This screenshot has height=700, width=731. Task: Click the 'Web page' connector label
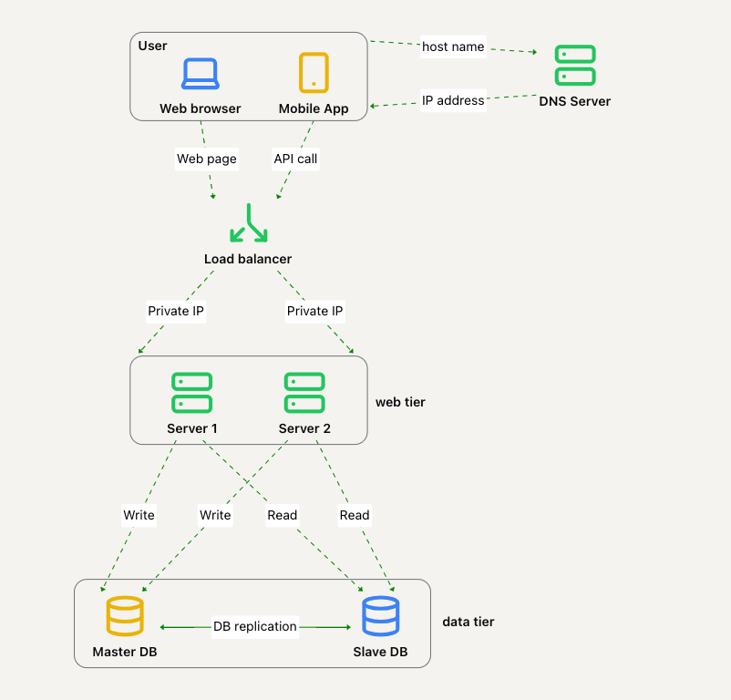pyautogui.click(x=207, y=159)
